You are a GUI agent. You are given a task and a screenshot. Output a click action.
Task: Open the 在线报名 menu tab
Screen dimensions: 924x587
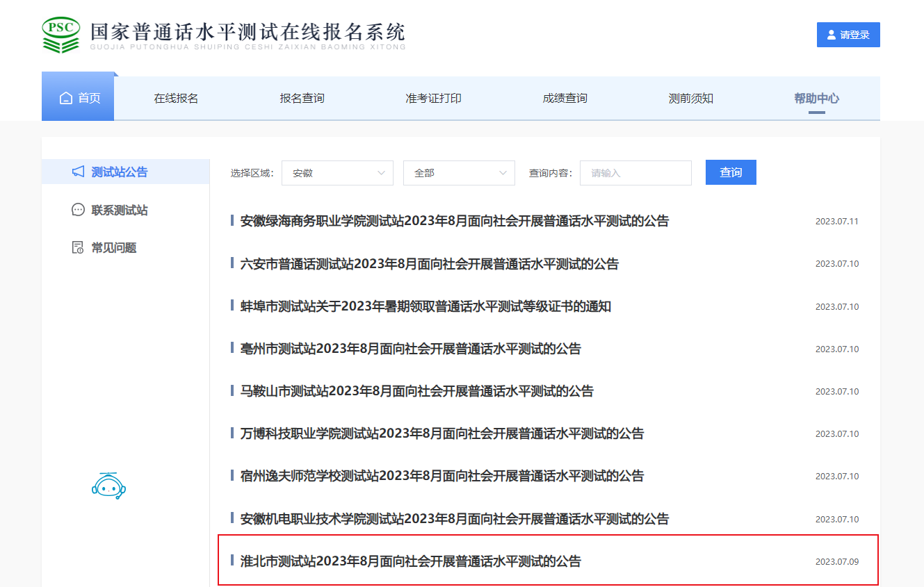(x=176, y=99)
